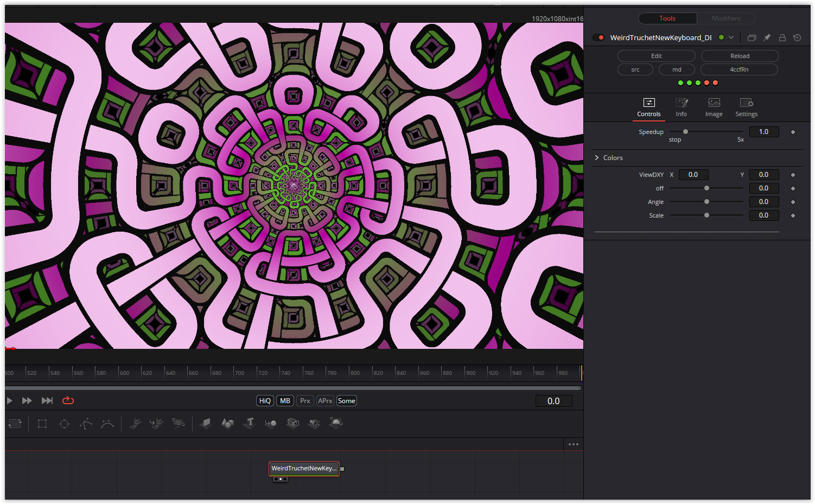The width and height of the screenshot is (815, 504).
Task: Switch to the Tools tab
Action: coord(667,18)
